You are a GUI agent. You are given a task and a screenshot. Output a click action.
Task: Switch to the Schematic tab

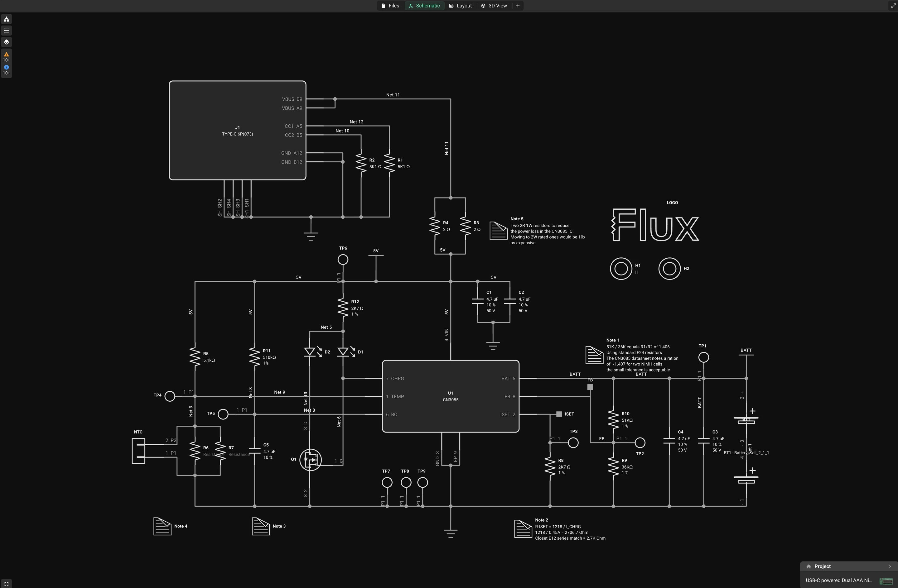tap(424, 6)
